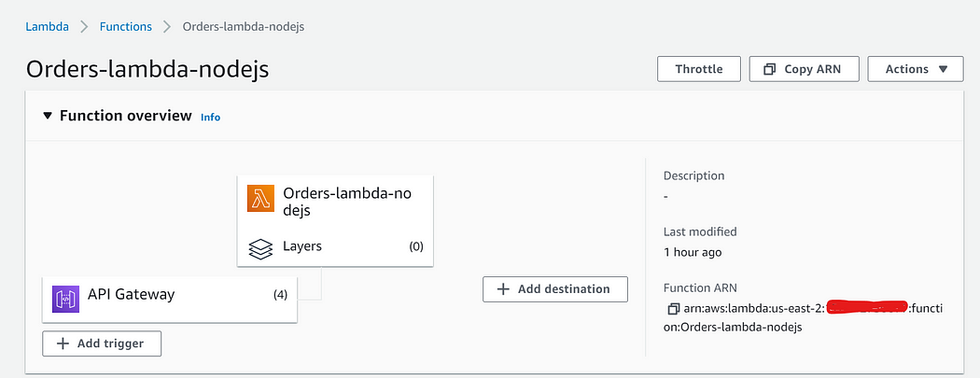This screenshot has width=980, height=378.
Task: Click the Actions dropdown arrow
Action: coord(943,69)
